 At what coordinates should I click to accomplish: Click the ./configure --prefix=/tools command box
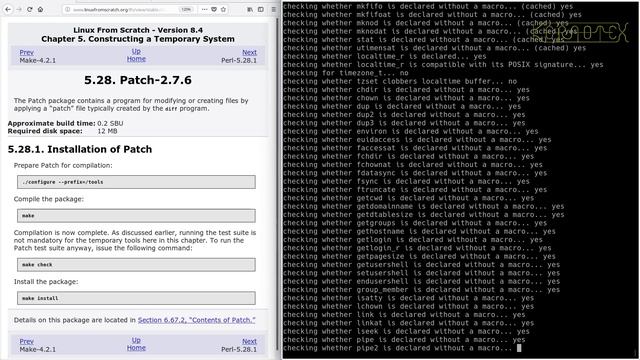(136, 182)
